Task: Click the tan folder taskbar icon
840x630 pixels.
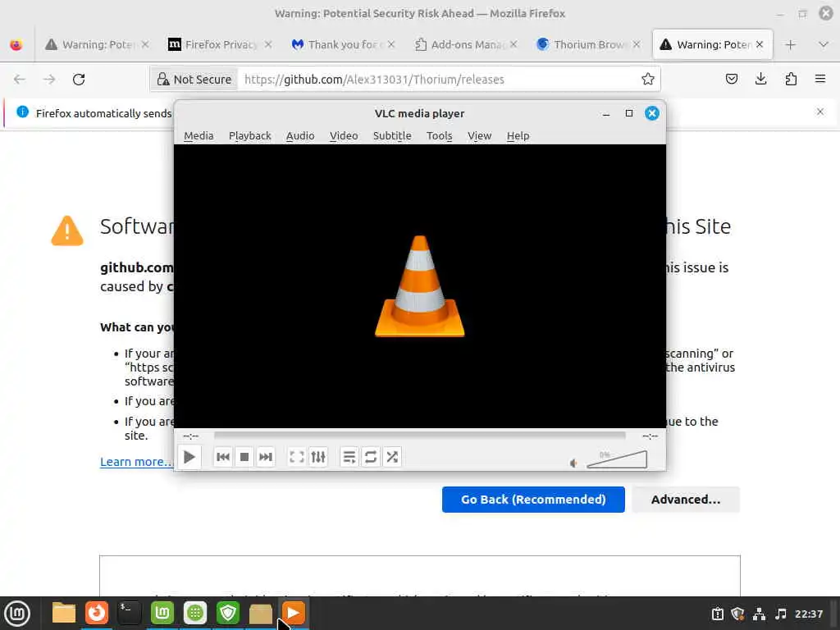Action: pos(261,614)
